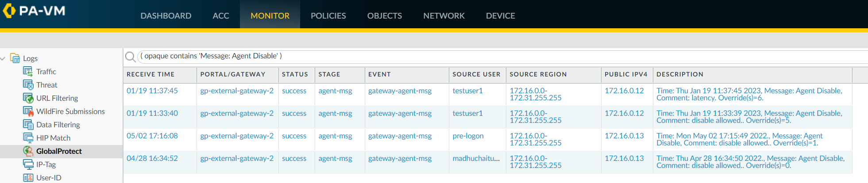Switch to the Policies tab
Viewport: 868px width, 183px height.
tap(328, 16)
